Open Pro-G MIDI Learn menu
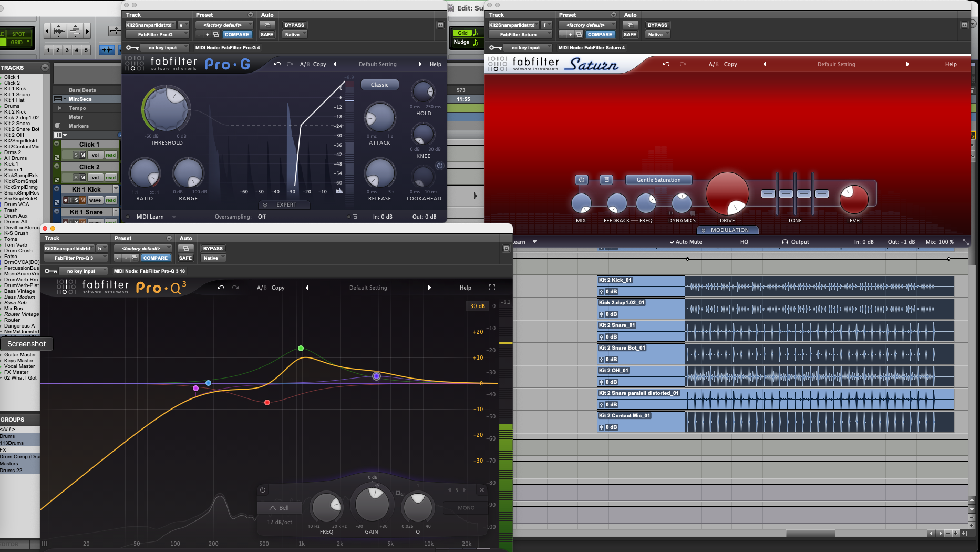Viewport: 980px width, 552px height. pos(156,217)
